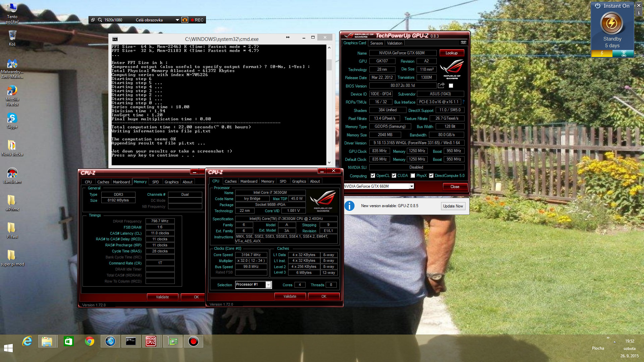The image size is (644, 362).
Task: Switch to GPU-Z Validation tab
Action: 394,43
